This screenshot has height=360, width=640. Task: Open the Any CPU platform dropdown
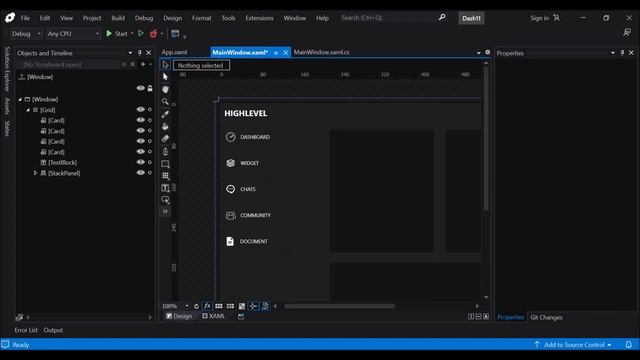pos(73,33)
